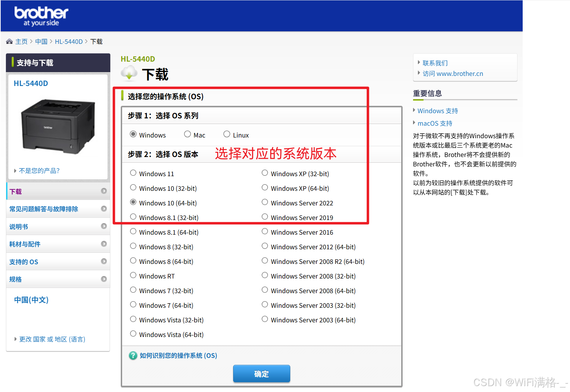570x392 pixels.
Task: Click HL-5440D breadcrumb link
Action: pyautogui.click(x=69, y=41)
